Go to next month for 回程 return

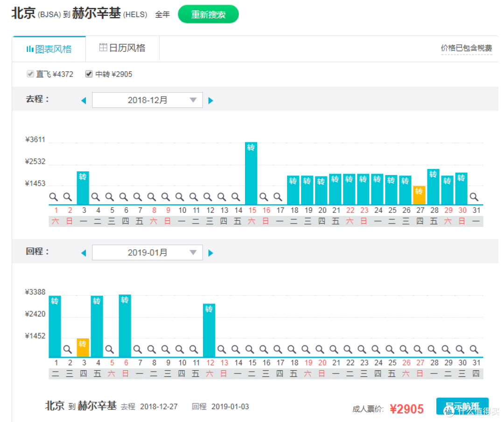coord(210,253)
